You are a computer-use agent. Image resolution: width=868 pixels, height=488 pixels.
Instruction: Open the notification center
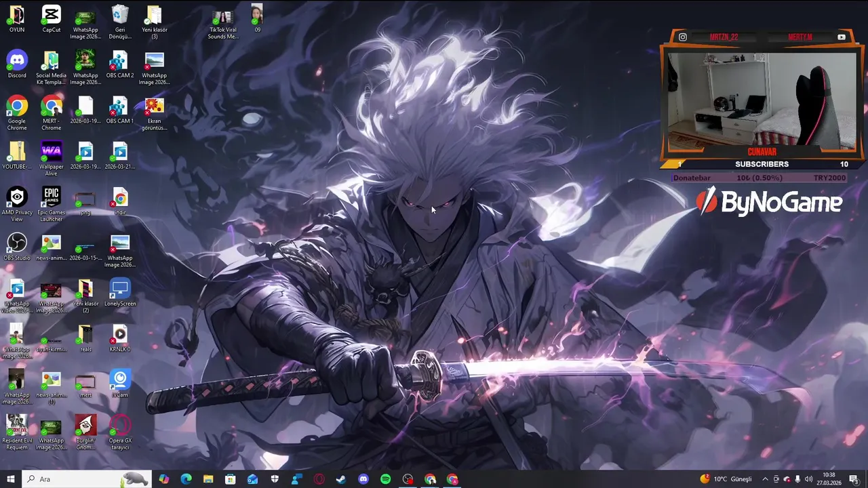(x=854, y=479)
